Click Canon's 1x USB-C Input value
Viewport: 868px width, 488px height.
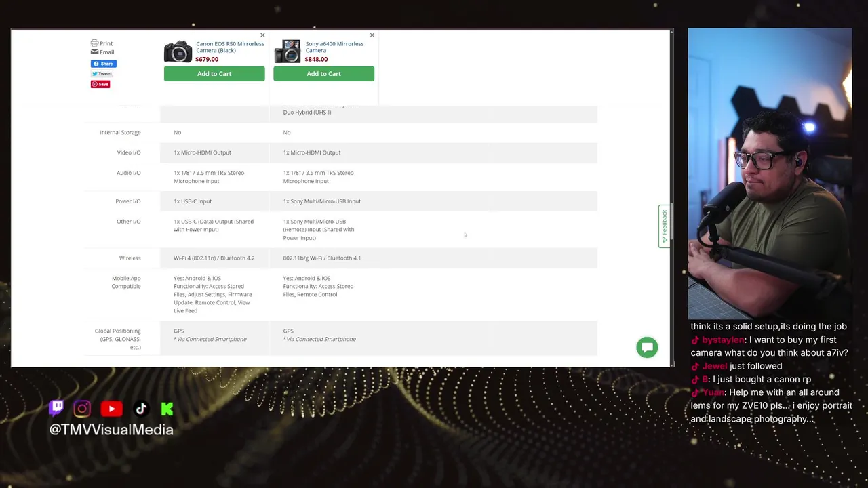click(x=193, y=201)
